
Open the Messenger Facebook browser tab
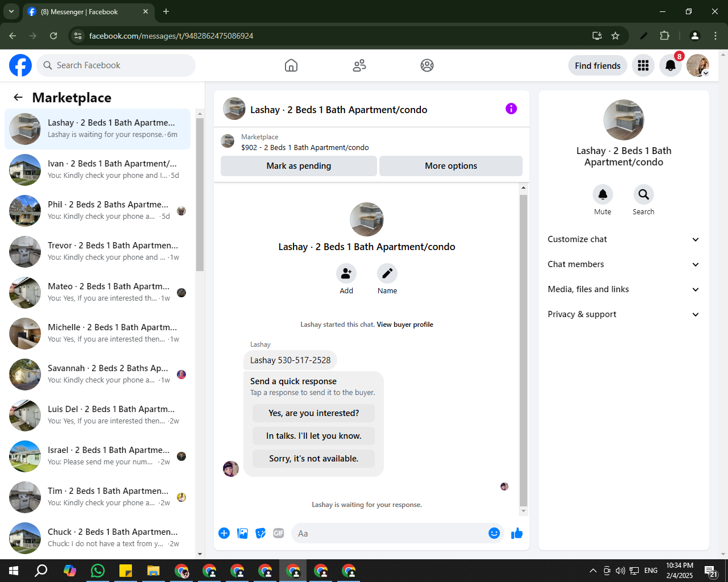coord(88,11)
